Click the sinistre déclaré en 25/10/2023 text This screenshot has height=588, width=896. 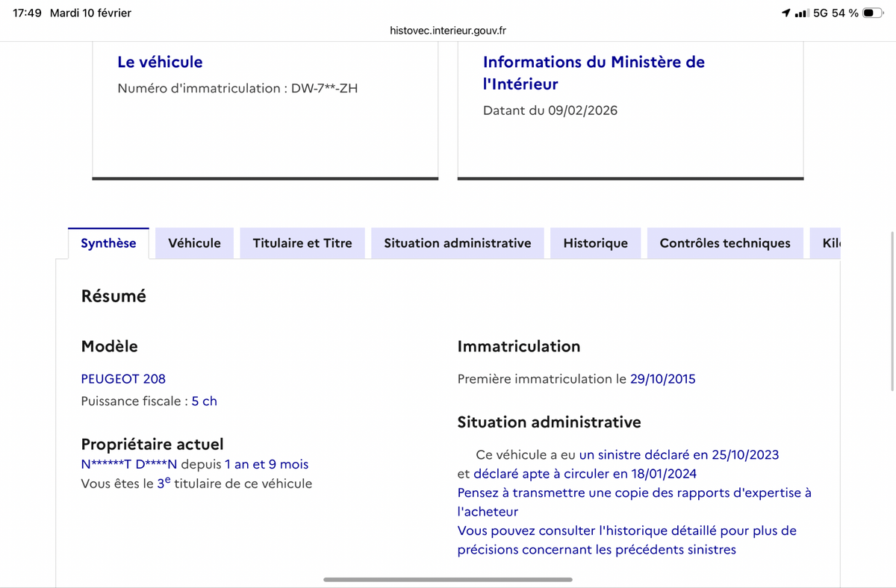pyautogui.click(x=679, y=454)
